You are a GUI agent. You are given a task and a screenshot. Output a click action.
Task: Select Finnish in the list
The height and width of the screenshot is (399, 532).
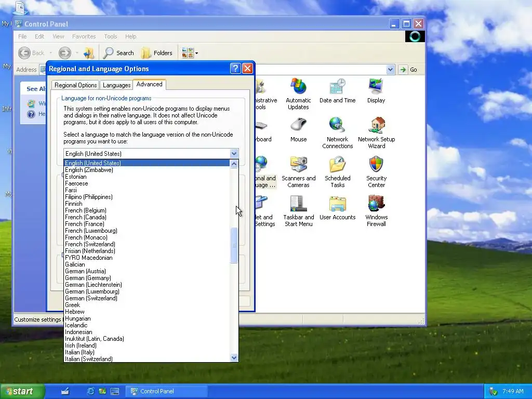coord(147,204)
